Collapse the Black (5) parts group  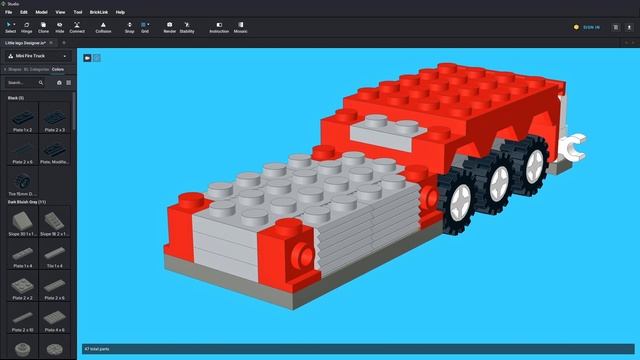[16, 98]
